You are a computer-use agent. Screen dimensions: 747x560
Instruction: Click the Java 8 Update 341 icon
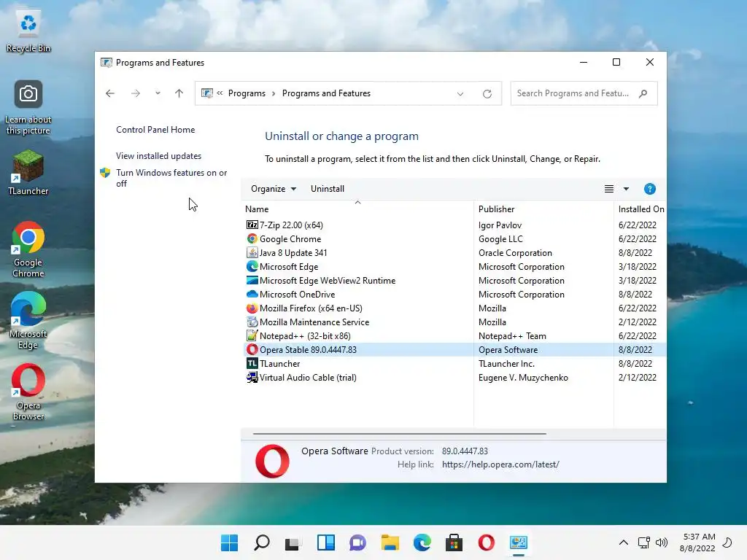[x=252, y=252]
